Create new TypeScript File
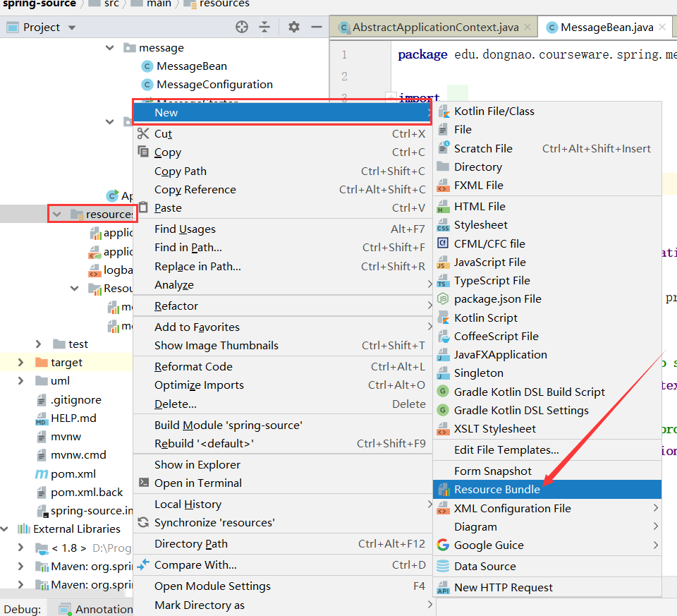This screenshot has height=616, width=677. pyautogui.click(x=547, y=281)
